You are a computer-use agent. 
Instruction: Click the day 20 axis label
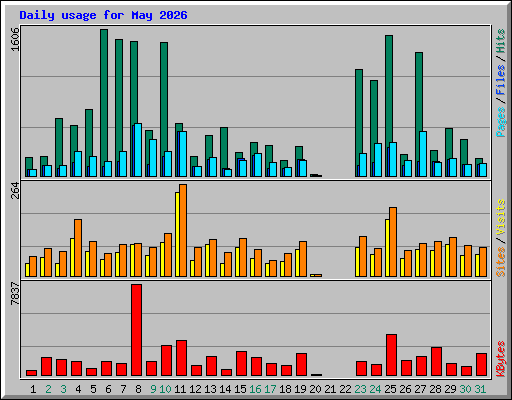pyautogui.click(x=315, y=389)
